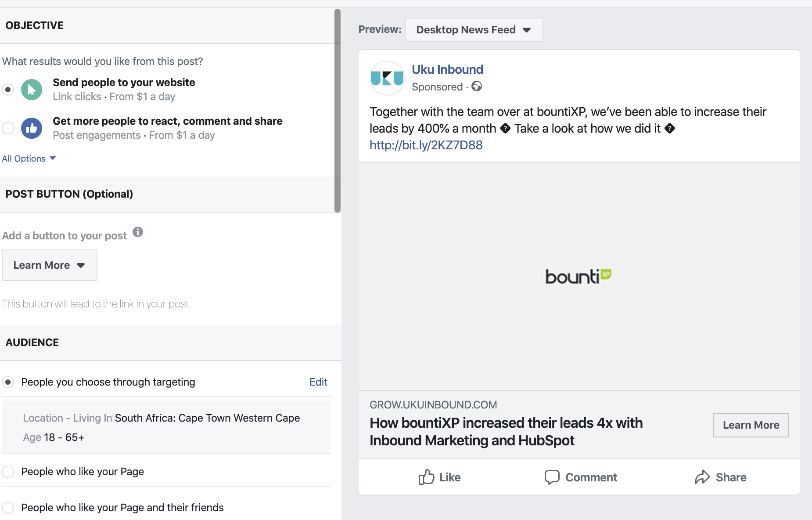Image resolution: width=812 pixels, height=520 pixels.
Task: Click This button will lead to link text
Action: 97,304
